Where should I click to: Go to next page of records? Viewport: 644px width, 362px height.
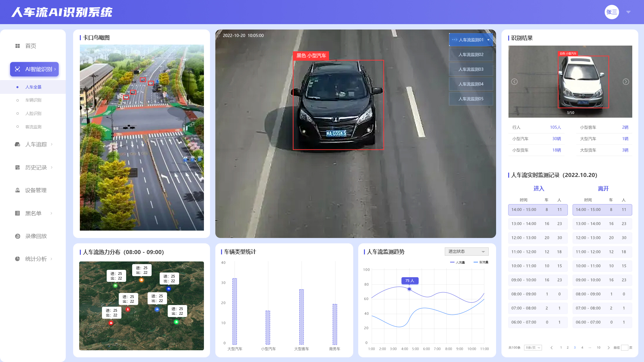pos(608,348)
